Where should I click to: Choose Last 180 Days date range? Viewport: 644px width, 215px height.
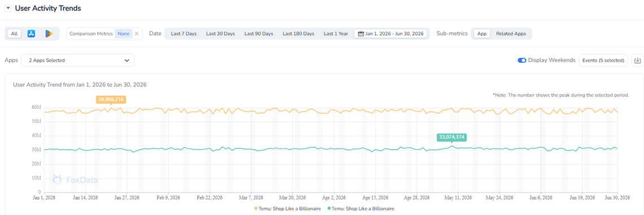click(x=298, y=34)
